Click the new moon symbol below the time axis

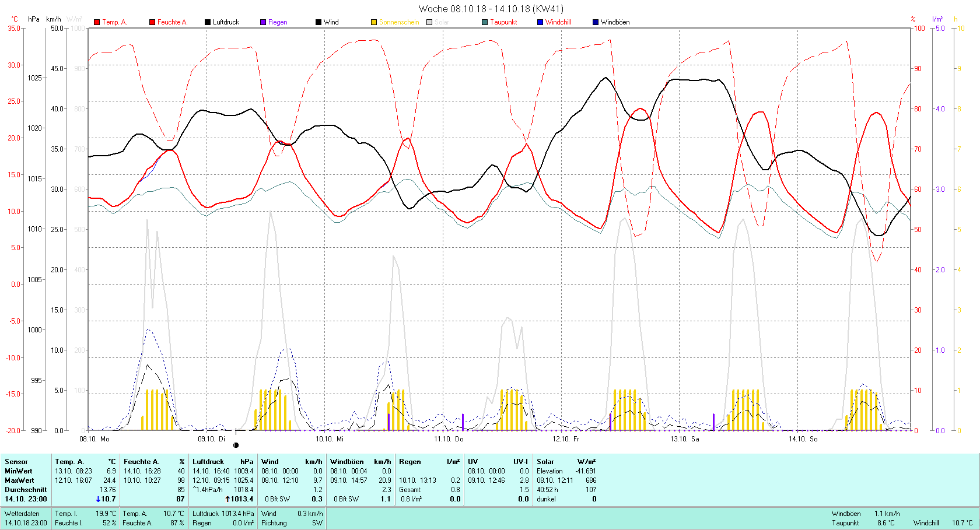(x=236, y=445)
